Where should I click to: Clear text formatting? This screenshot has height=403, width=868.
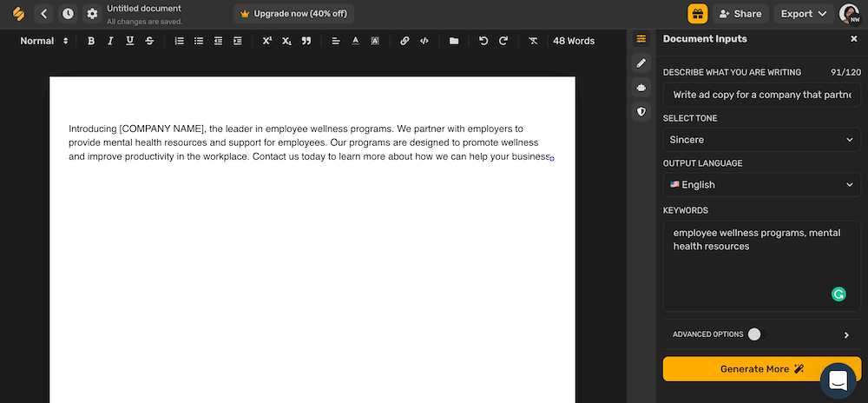coord(533,41)
